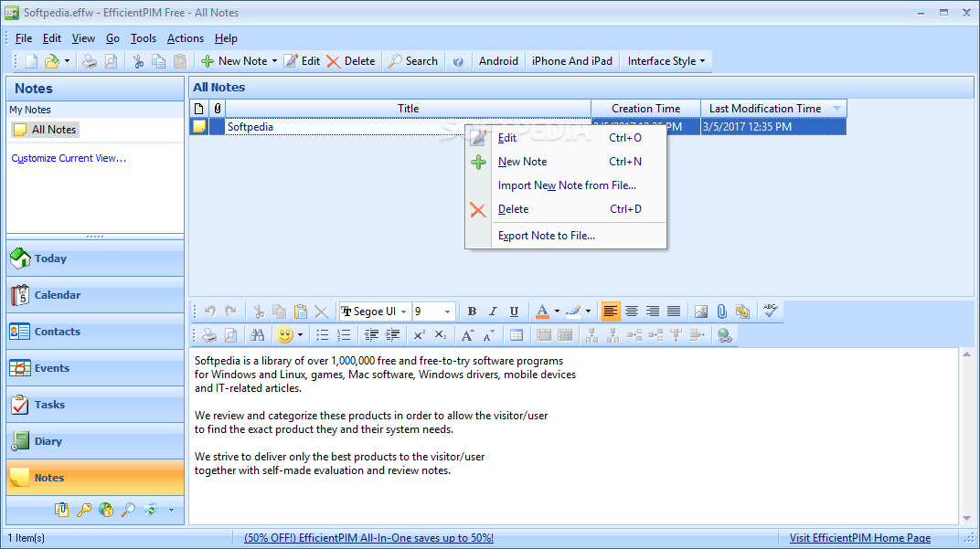Click the main toolbar print icon

(90, 61)
